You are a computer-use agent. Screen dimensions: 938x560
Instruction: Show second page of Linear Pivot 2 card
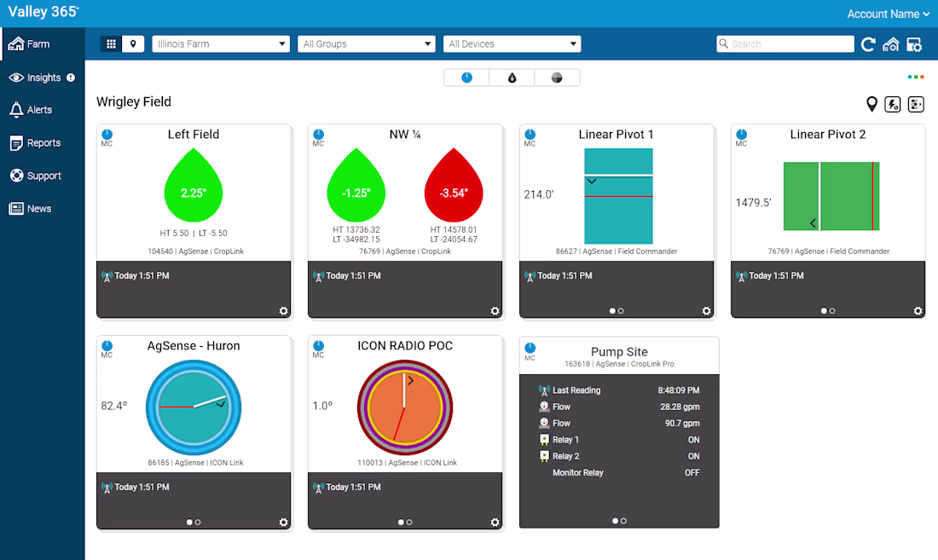pyautogui.click(x=833, y=311)
